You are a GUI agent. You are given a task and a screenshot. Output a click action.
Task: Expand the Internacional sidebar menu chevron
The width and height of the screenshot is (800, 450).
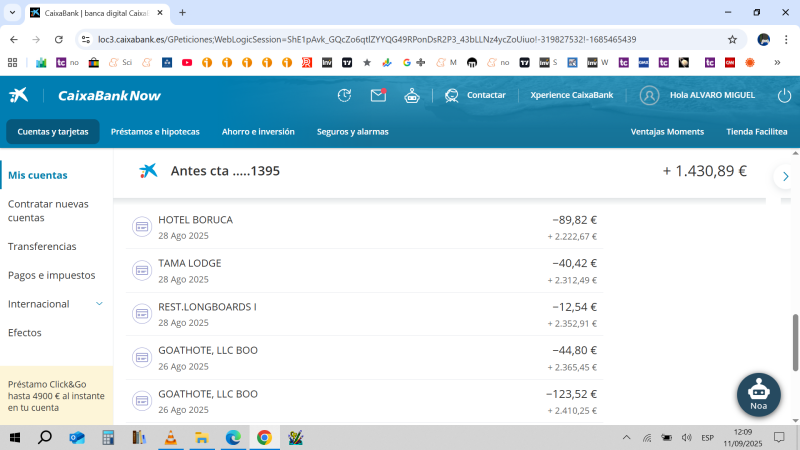click(99, 304)
